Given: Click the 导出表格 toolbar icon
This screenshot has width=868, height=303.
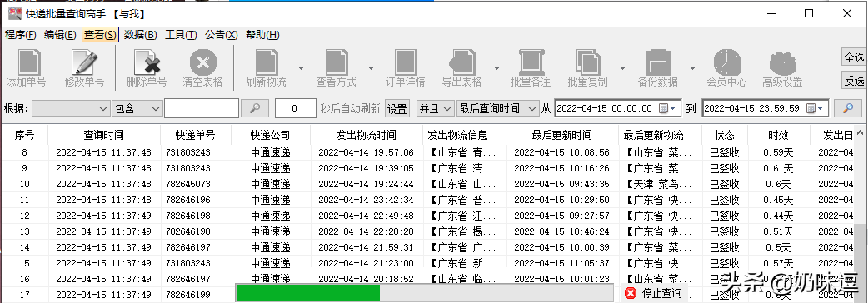Looking at the screenshot, I should 461,62.
